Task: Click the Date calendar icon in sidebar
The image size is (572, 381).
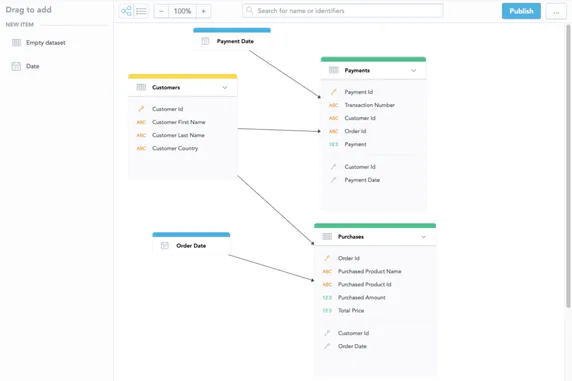Action: [16, 66]
